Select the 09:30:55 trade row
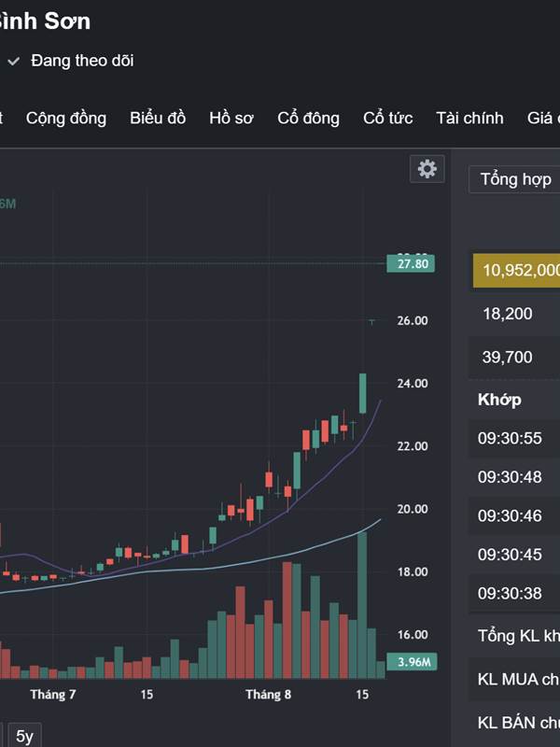560x747 pixels. (514, 438)
